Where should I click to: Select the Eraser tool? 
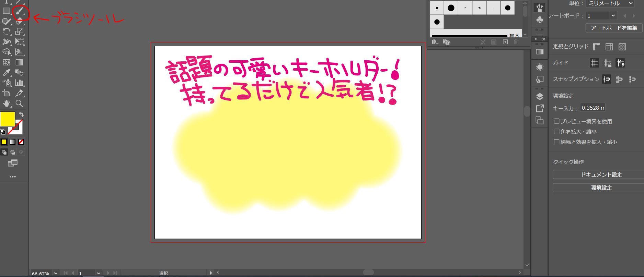point(19,21)
